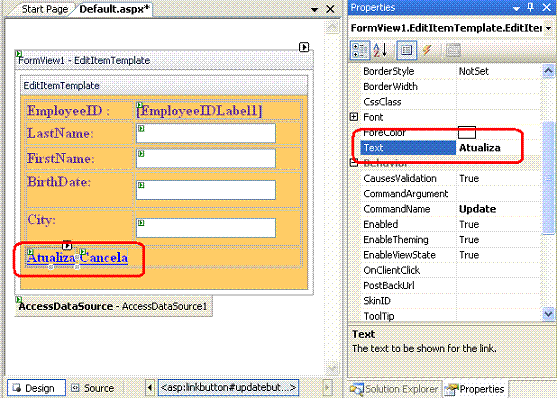Click the City text box
Screen dimensions: 557x398
pos(206,227)
